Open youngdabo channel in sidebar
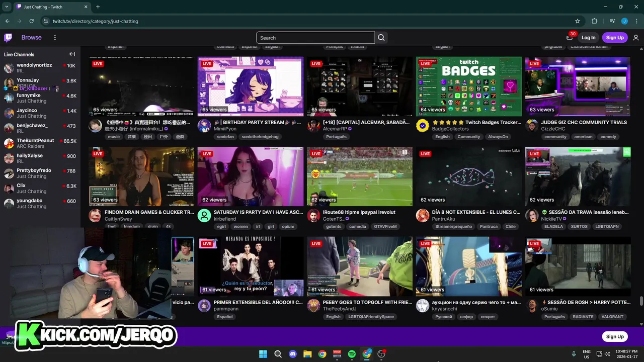Viewport: 644px width, 362px height. (40, 203)
